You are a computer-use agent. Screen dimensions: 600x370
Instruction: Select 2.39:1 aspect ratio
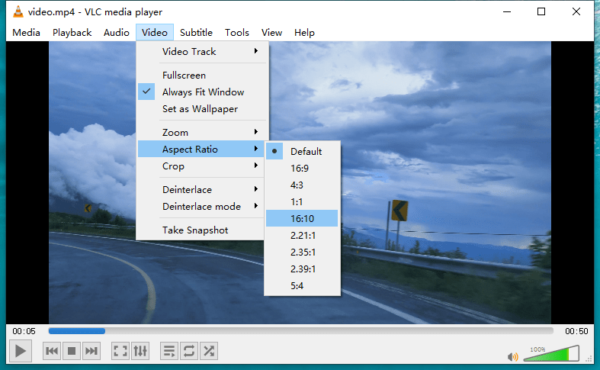point(302,269)
